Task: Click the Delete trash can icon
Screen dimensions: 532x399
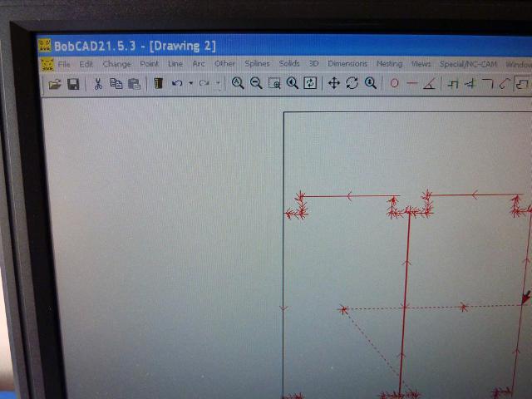Action: click(158, 83)
